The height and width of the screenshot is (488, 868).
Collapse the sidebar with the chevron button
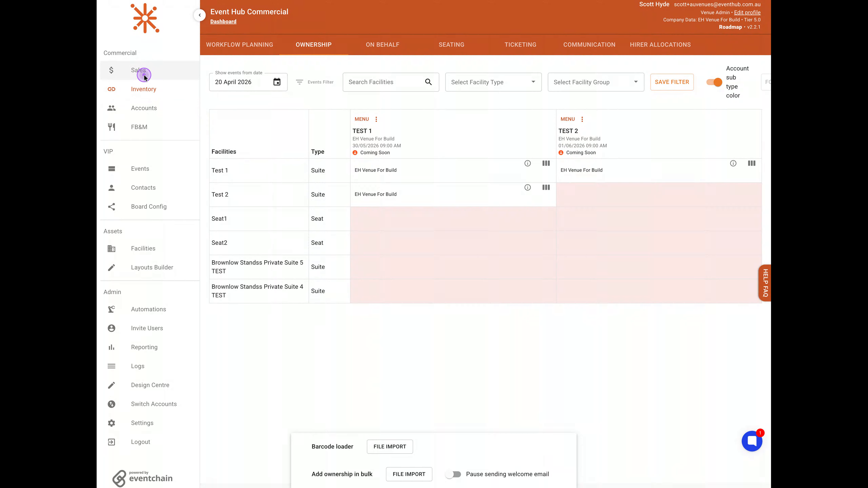point(200,15)
